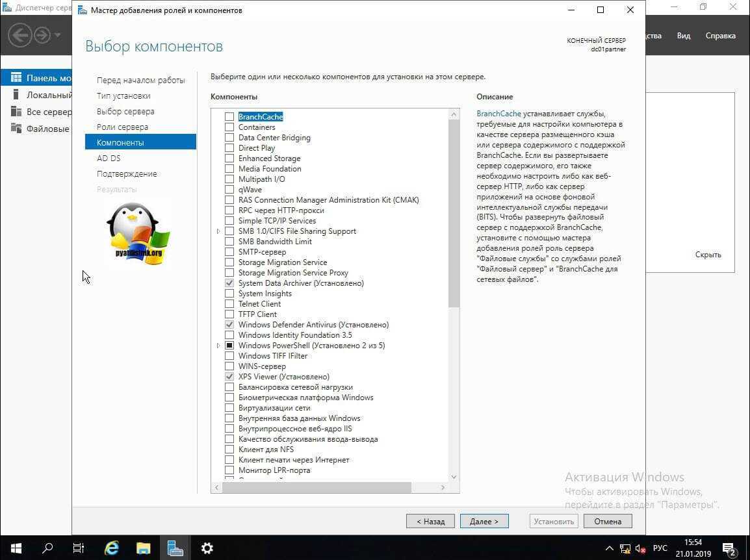
Task: Open Settings gear icon on the taskbar
Action: (x=207, y=548)
